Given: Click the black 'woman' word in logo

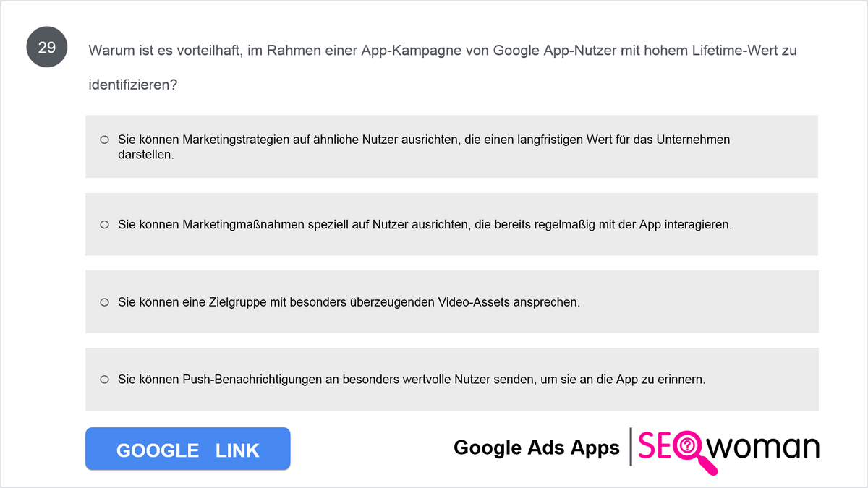Looking at the screenshot, I should 765,446.
